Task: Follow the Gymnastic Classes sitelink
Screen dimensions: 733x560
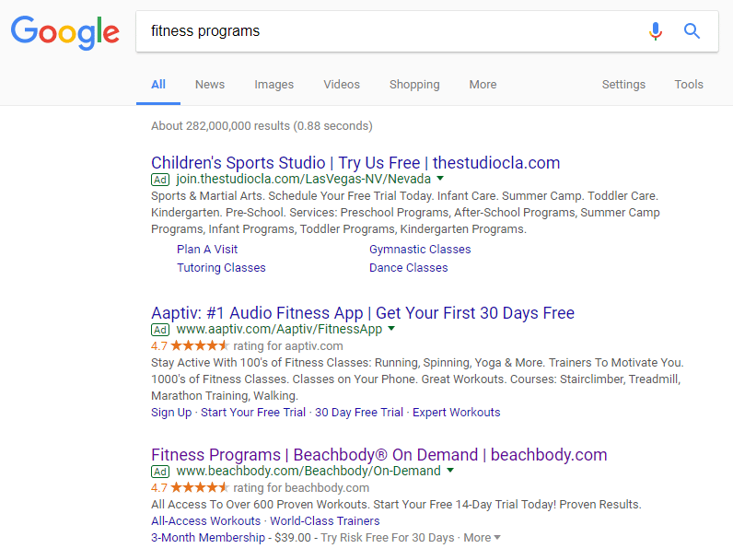Action: 420,250
